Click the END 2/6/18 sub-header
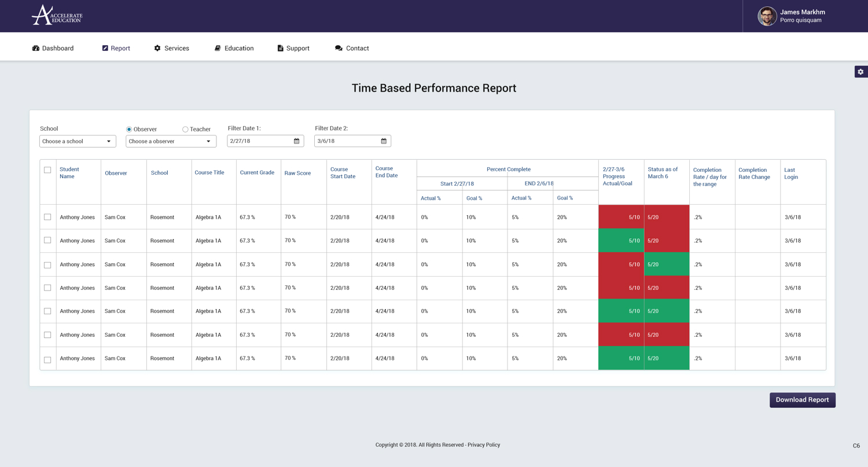This screenshot has width=868, height=467. point(539,183)
